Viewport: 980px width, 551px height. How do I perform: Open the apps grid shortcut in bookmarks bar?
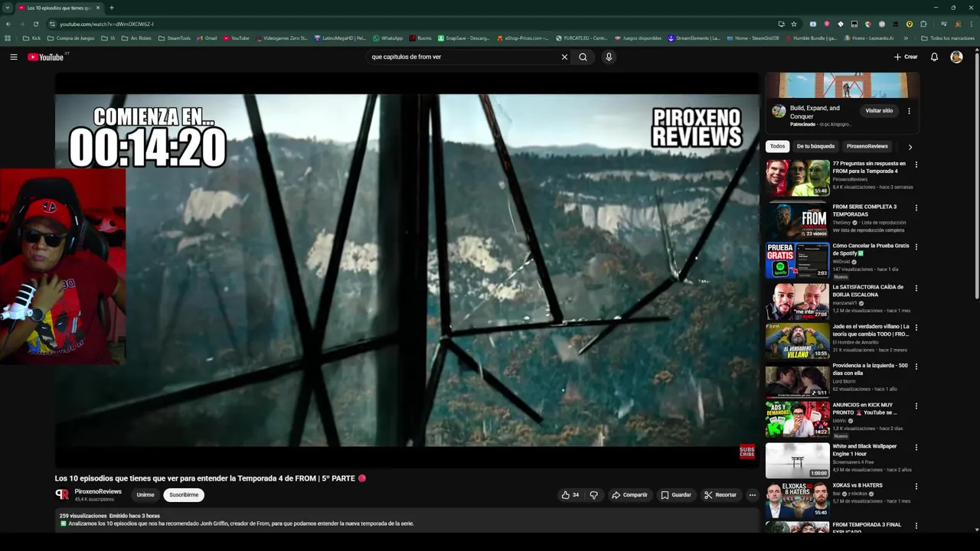pos(8,38)
